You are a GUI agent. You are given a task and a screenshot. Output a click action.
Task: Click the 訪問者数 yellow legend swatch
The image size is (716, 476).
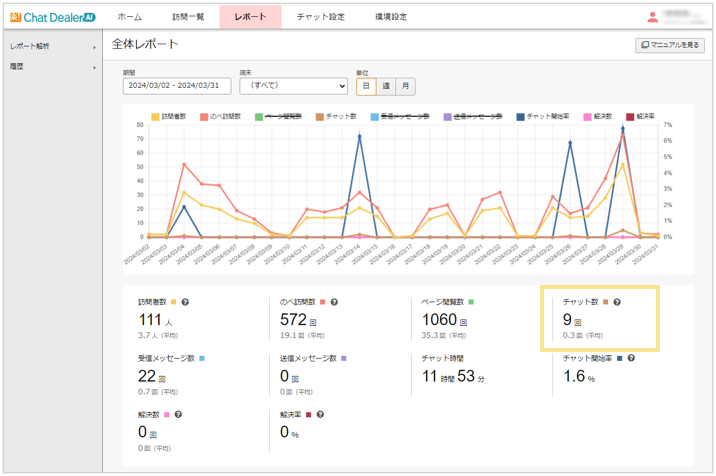[x=155, y=117]
